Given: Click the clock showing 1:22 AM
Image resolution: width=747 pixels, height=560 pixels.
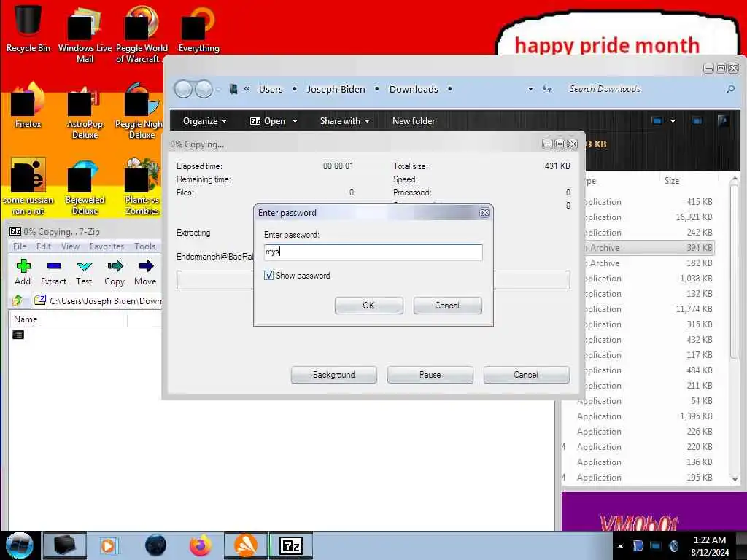Looking at the screenshot, I should 709,540.
